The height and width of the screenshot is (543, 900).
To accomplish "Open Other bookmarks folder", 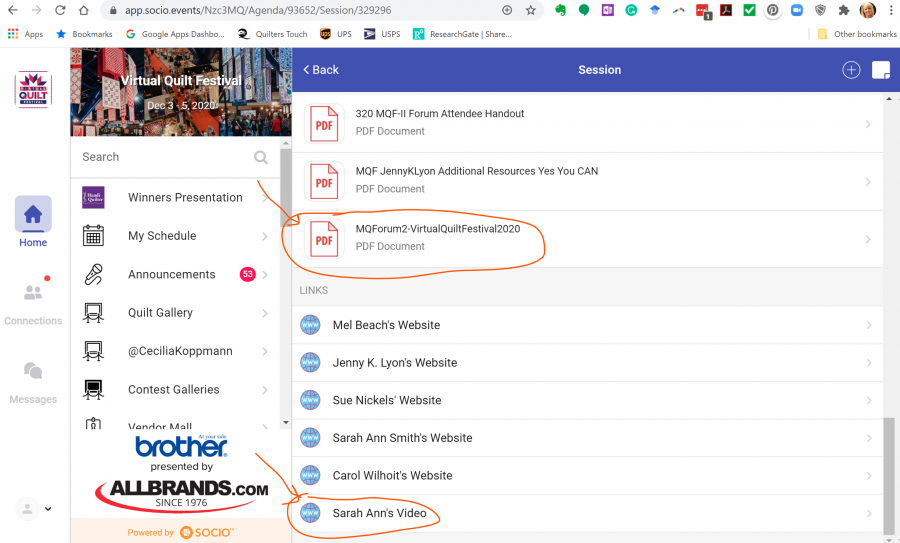I will click(856, 34).
